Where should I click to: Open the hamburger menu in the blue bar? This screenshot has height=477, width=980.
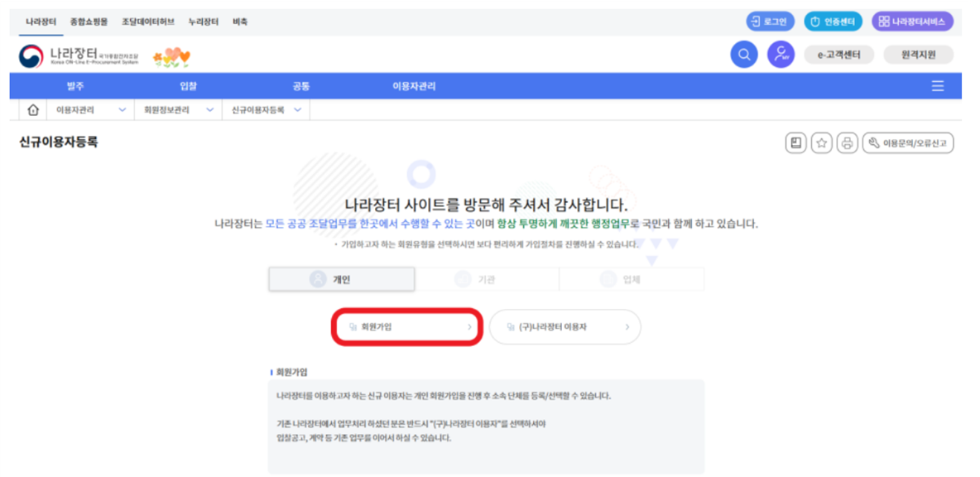[x=938, y=85]
